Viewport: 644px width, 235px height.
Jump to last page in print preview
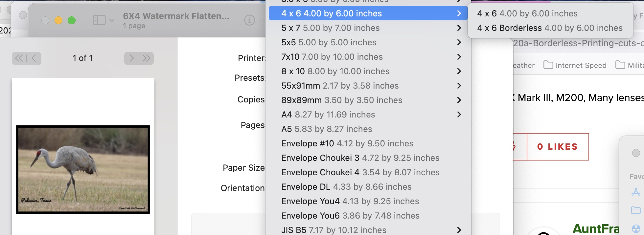(x=146, y=58)
